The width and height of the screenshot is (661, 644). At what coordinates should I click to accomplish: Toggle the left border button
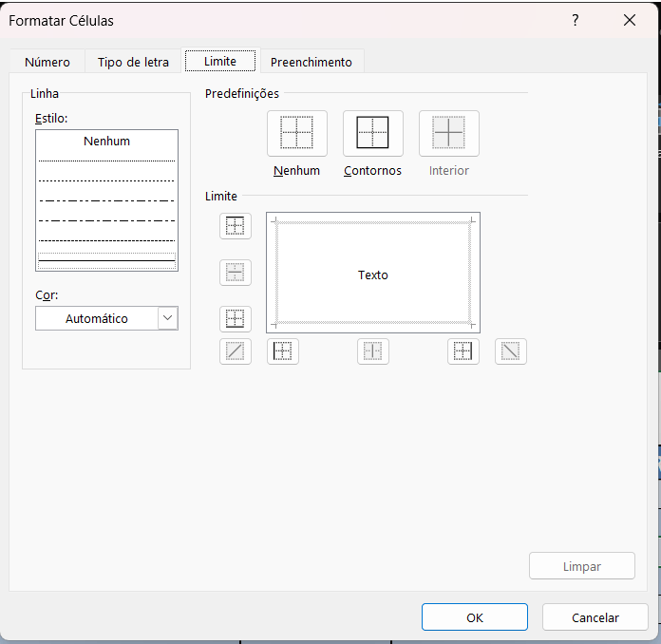283,351
